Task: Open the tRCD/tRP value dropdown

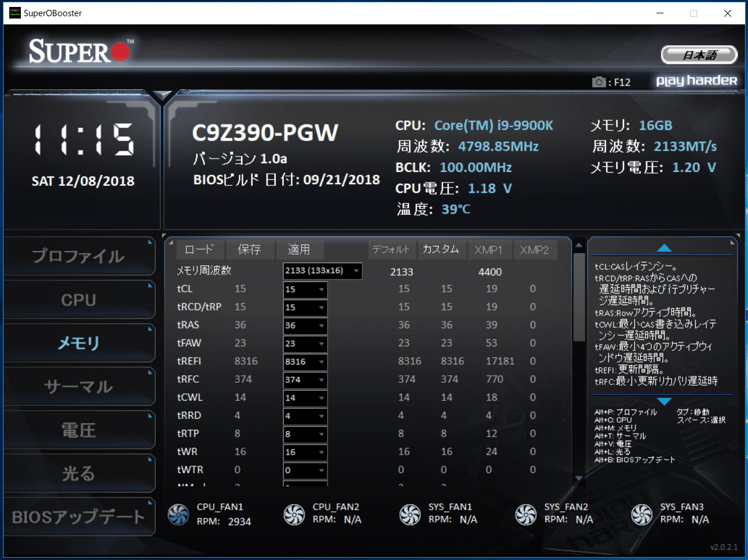Action: point(305,308)
